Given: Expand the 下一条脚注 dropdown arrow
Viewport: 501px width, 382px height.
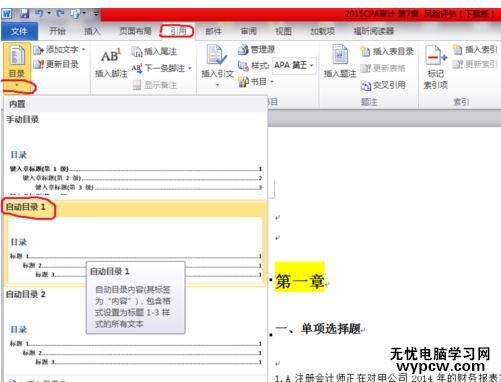Looking at the screenshot, I should [x=190, y=69].
